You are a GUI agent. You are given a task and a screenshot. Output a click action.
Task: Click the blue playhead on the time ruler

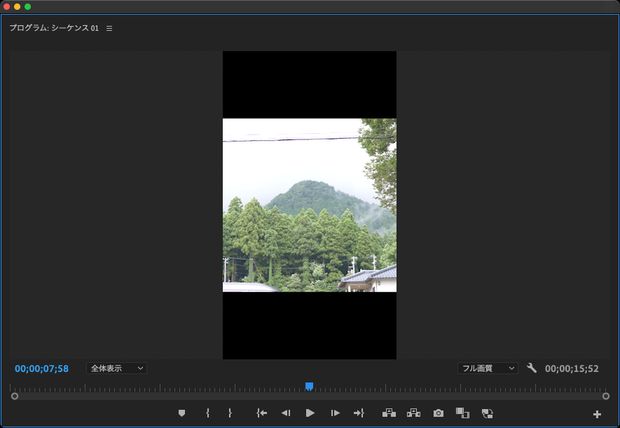coord(309,386)
